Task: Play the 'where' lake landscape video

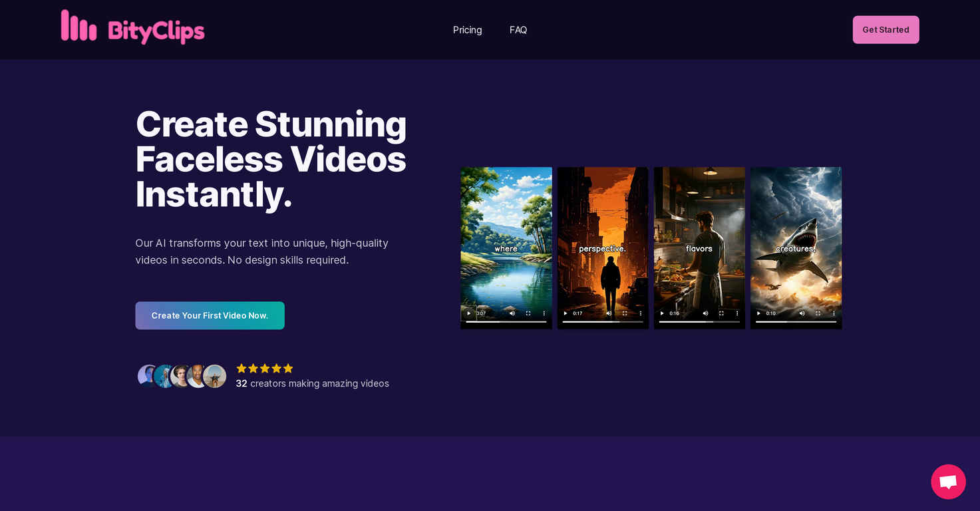Action: [x=468, y=313]
